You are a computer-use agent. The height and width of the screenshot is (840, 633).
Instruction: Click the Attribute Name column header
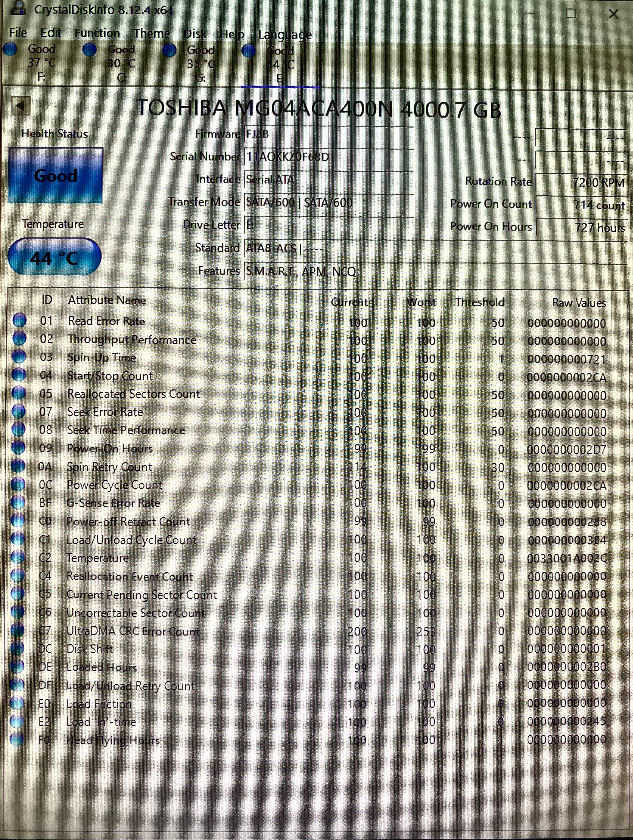click(x=107, y=300)
